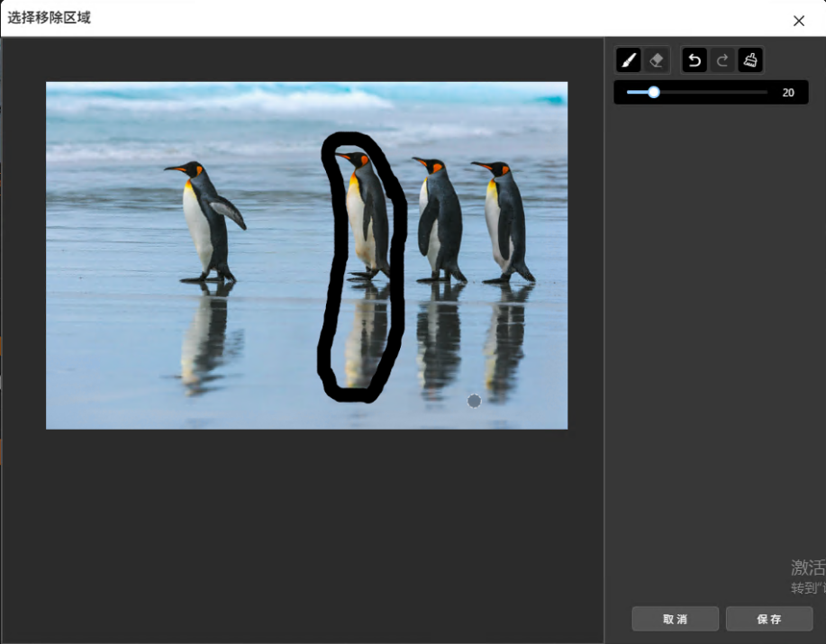Set brush size to maximum on slider track
The image size is (826, 644).
point(767,92)
